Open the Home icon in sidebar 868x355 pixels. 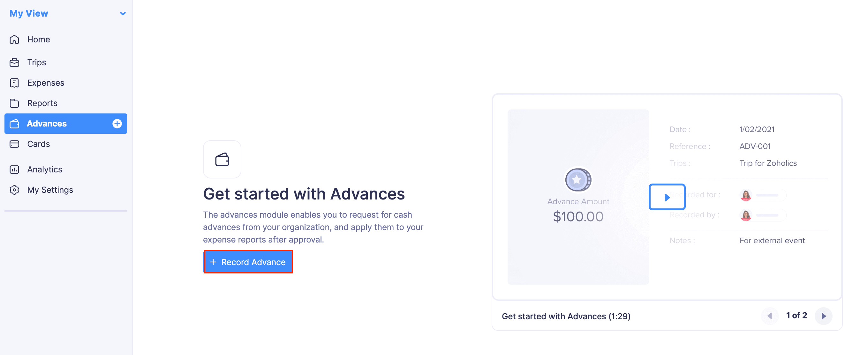(x=14, y=40)
